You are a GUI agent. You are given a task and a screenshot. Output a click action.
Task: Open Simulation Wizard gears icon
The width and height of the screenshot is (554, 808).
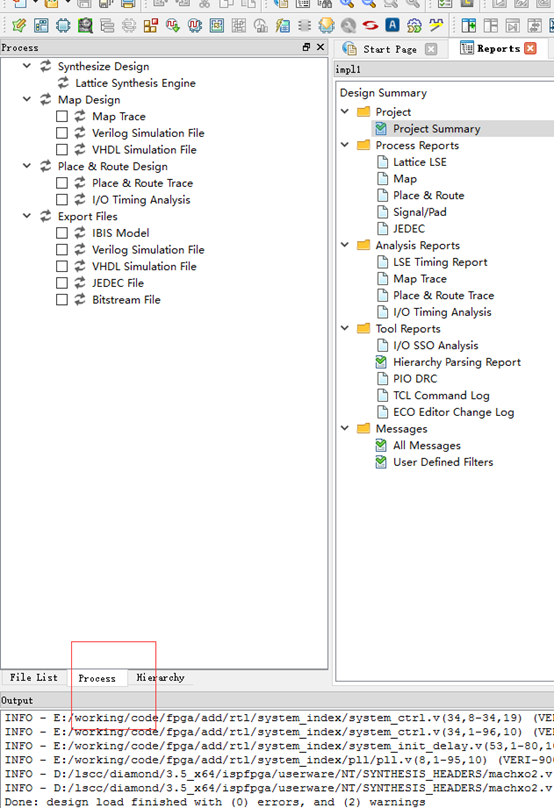414,25
